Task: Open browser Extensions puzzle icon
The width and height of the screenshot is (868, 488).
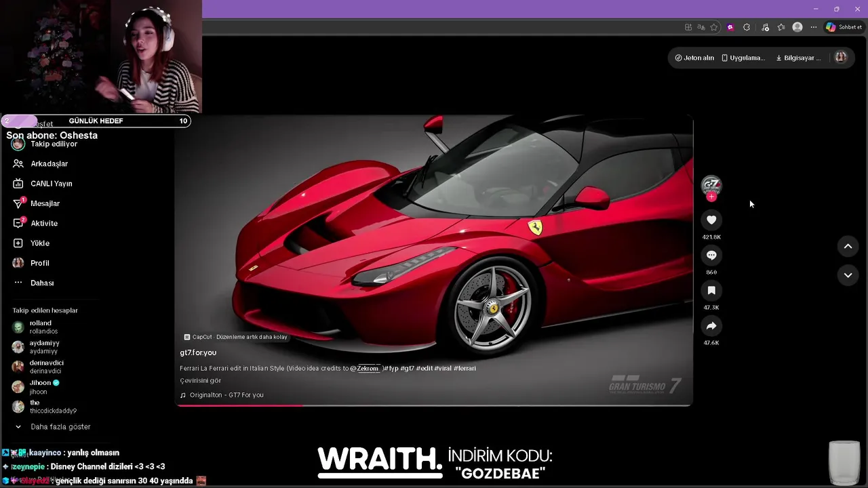Action: click(x=747, y=27)
